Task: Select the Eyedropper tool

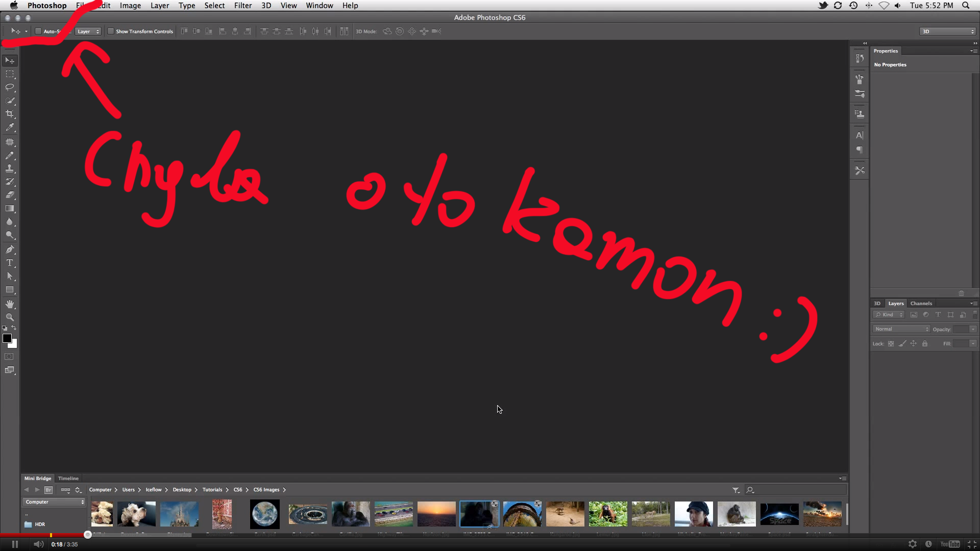Action: point(10,128)
